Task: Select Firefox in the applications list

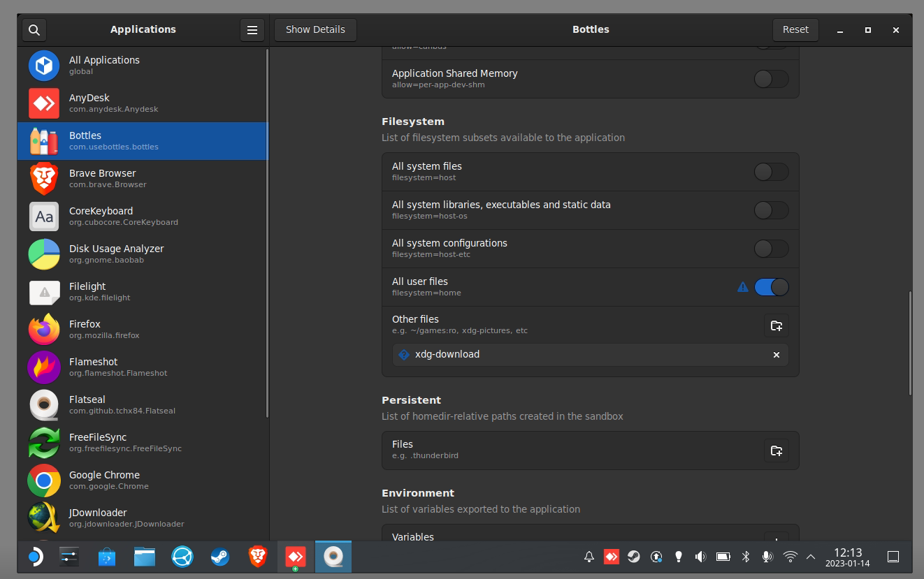Action: pyautogui.click(x=143, y=330)
